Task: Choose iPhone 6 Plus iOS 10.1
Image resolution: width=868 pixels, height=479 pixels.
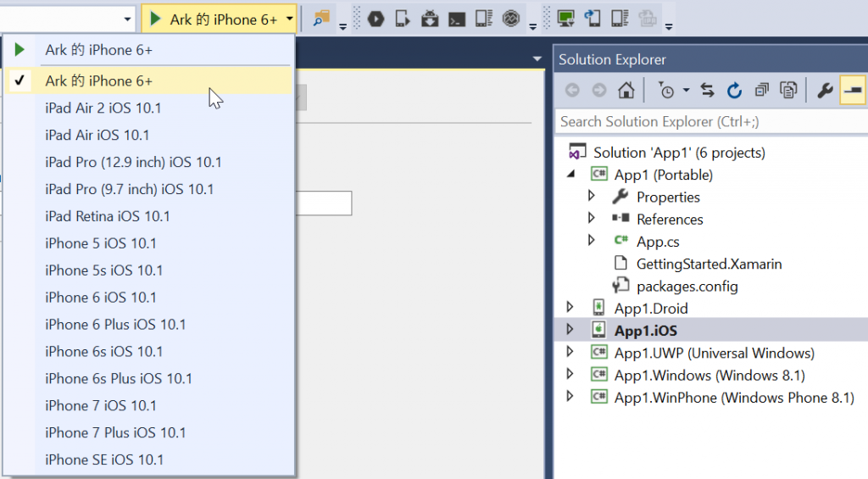Action: coord(149,325)
